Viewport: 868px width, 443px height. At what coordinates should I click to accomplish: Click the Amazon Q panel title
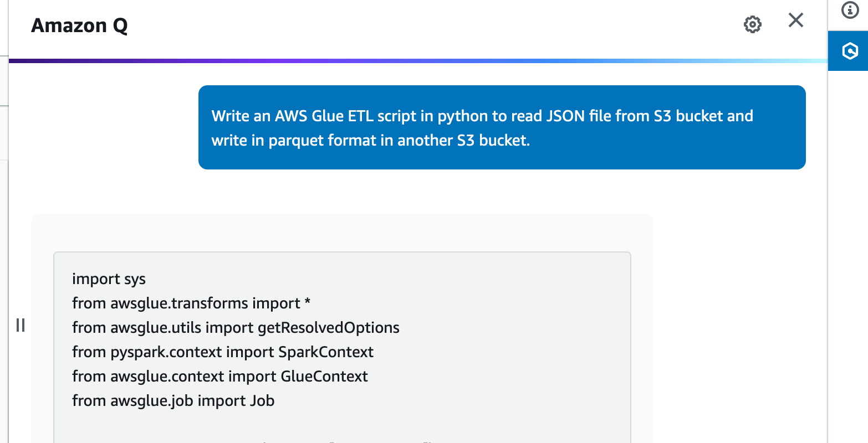tap(79, 25)
